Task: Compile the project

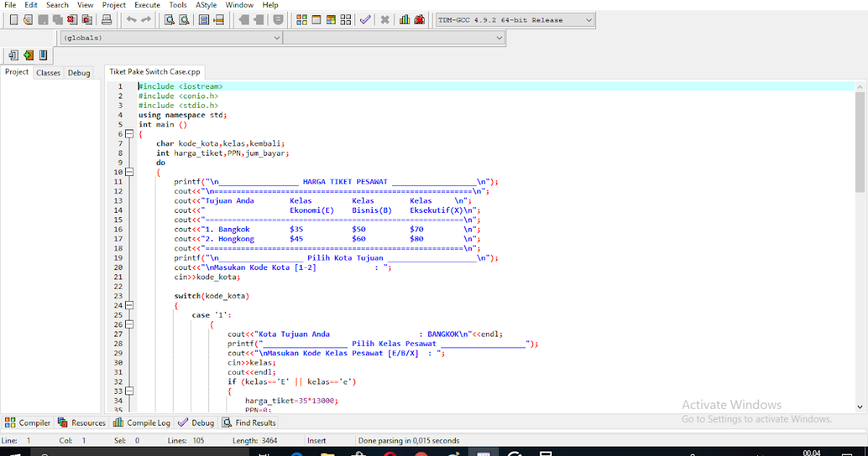Action: pos(302,20)
